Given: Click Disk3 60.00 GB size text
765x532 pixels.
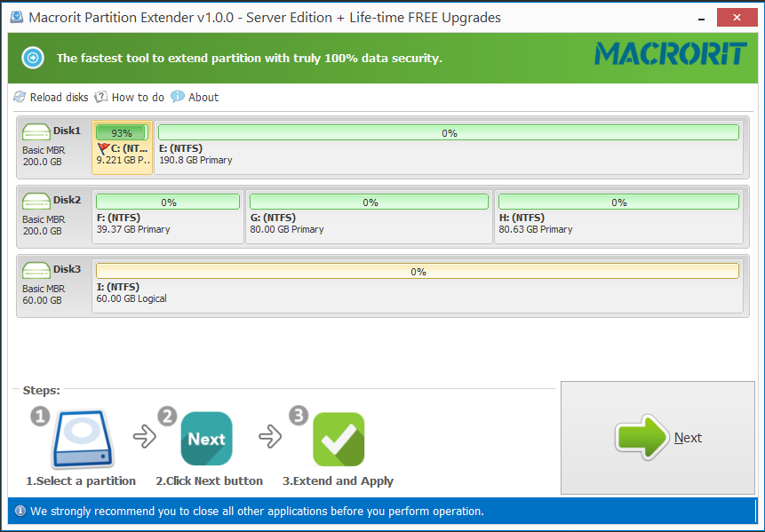Looking at the screenshot, I should click(x=42, y=300).
